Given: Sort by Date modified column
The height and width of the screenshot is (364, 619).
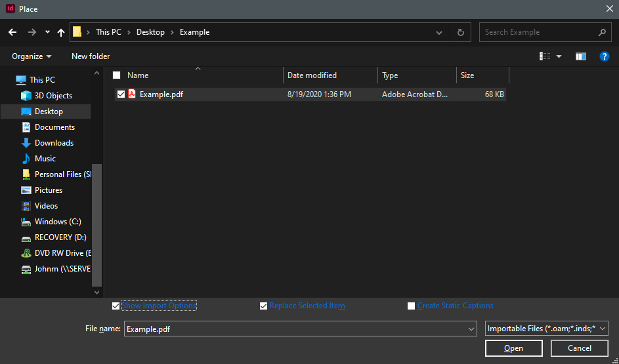Looking at the screenshot, I should (312, 75).
